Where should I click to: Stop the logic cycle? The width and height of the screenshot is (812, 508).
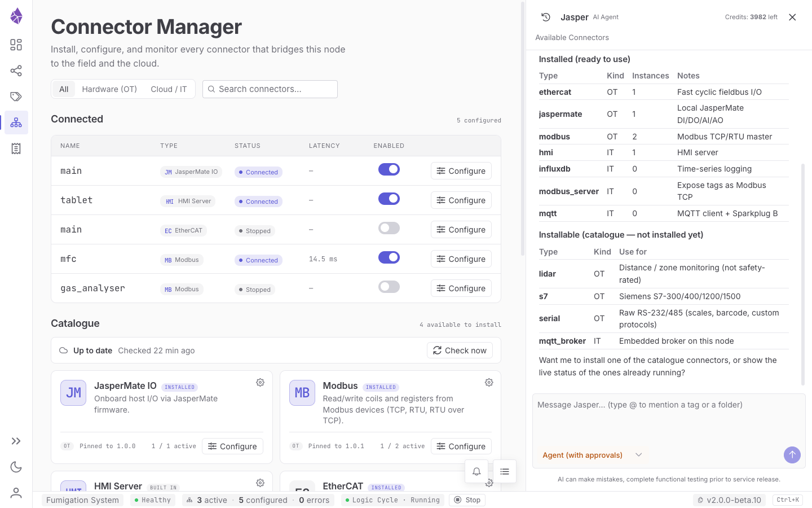(x=467, y=500)
